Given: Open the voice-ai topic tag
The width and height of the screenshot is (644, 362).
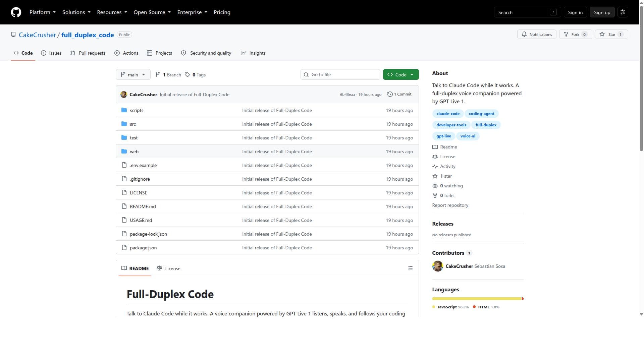Looking at the screenshot, I should point(468,136).
